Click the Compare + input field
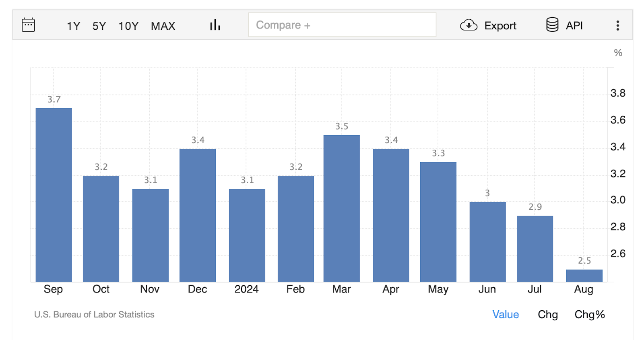 (342, 25)
